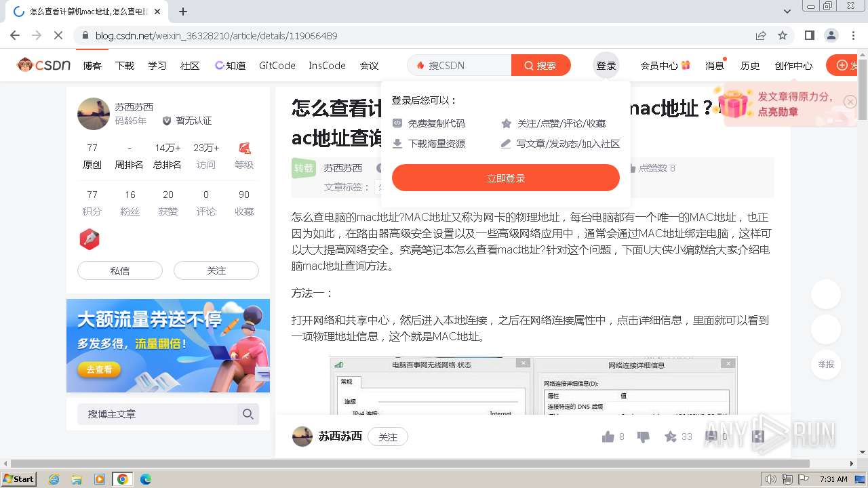Focus the 搜博主文章 search field
The width and height of the screenshot is (868, 488).
(157, 414)
